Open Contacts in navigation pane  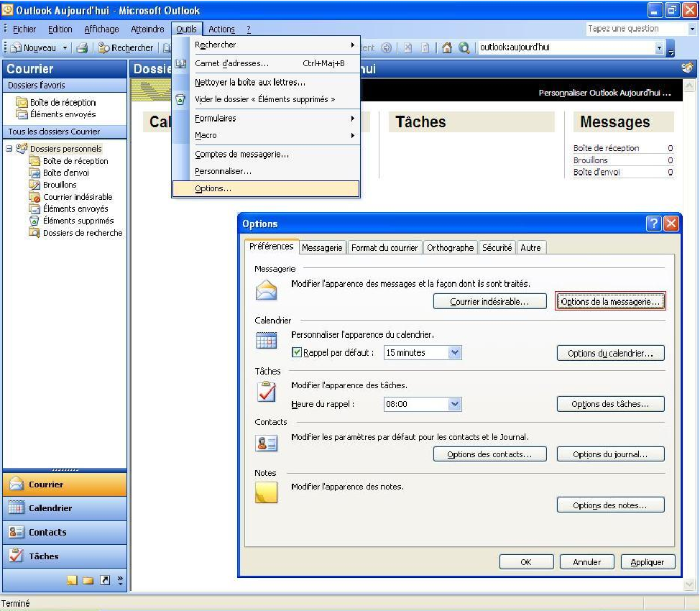[x=65, y=533]
